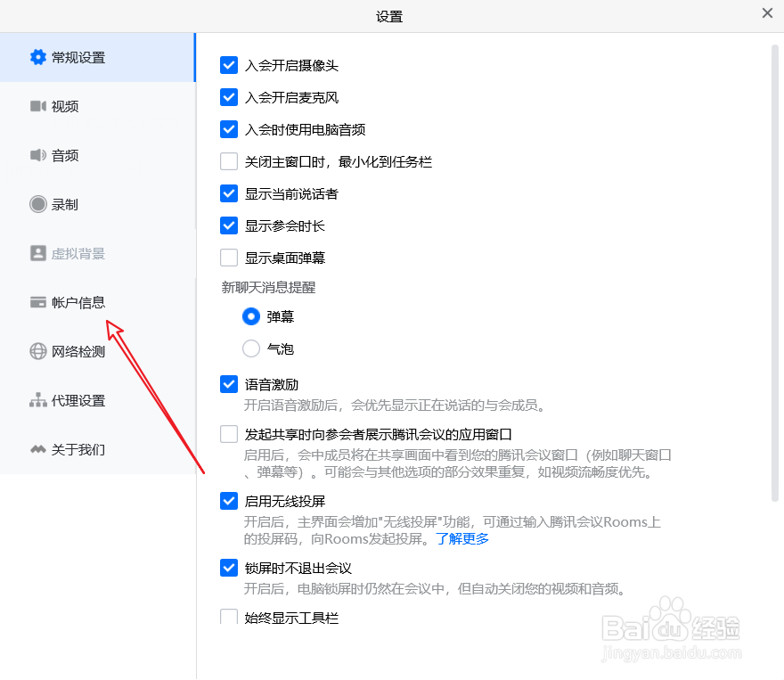Screen dimensions: 784x680
Task: Click the 新聊天消息提醒 label
Action: coord(268,288)
